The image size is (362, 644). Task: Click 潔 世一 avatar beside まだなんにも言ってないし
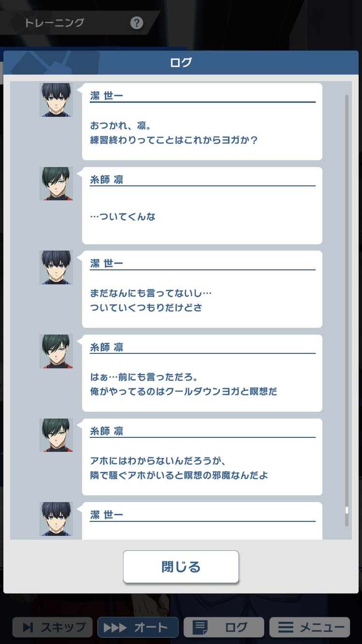(56, 267)
